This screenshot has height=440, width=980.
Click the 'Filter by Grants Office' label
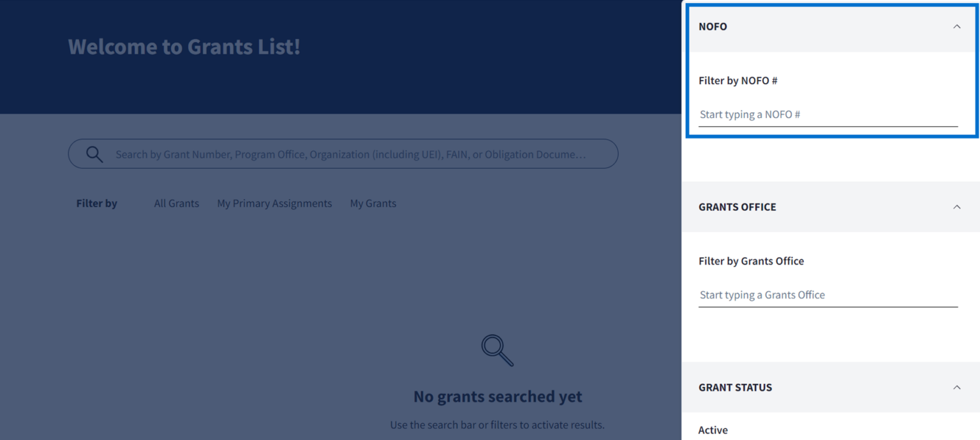[x=751, y=261]
